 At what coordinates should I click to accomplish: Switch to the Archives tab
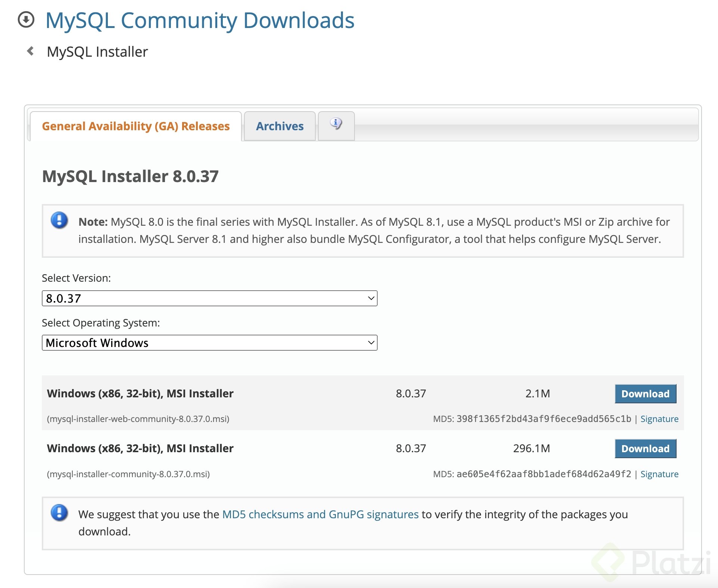(280, 126)
